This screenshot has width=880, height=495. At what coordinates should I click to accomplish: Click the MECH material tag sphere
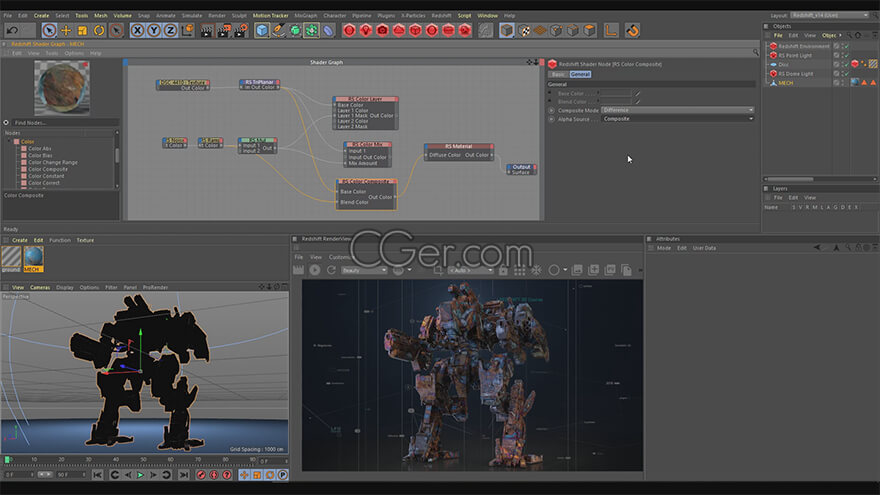tap(855, 82)
